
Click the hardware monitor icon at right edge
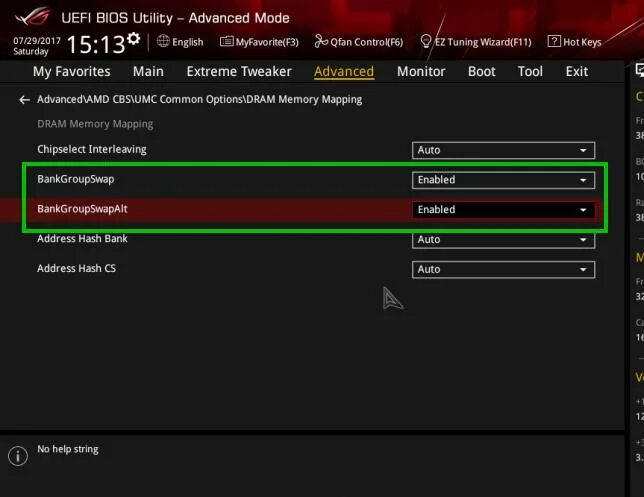pyautogui.click(x=639, y=70)
